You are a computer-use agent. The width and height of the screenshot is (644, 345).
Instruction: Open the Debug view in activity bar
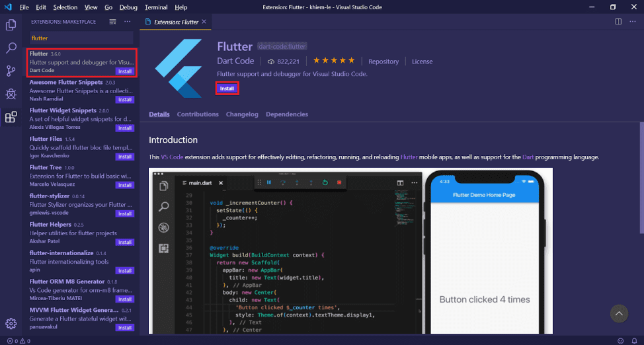tap(11, 95)
